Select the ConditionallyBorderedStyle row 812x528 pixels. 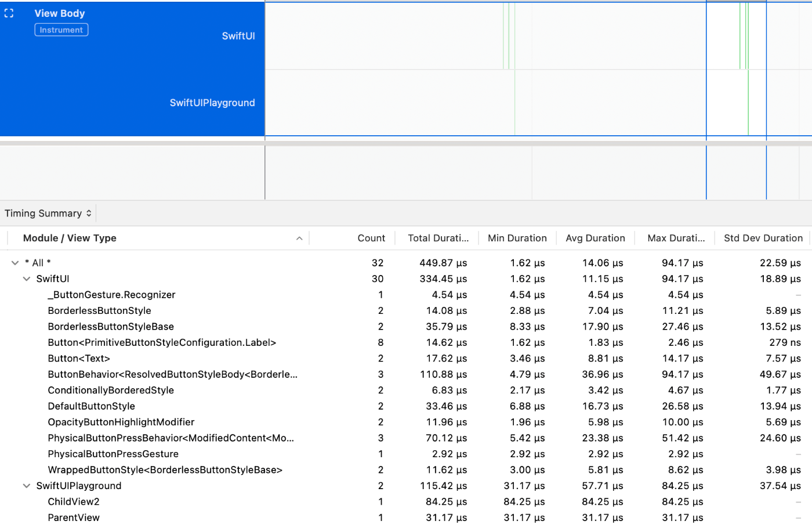coord(406,390)
